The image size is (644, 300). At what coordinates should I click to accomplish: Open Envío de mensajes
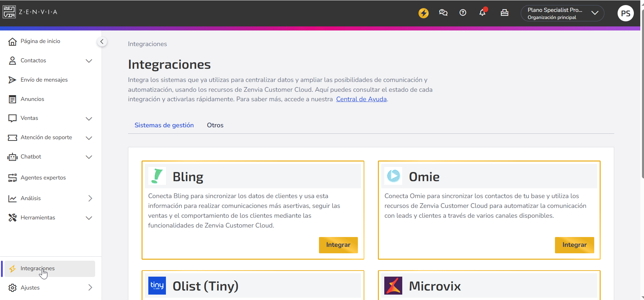tap(44, 80)
